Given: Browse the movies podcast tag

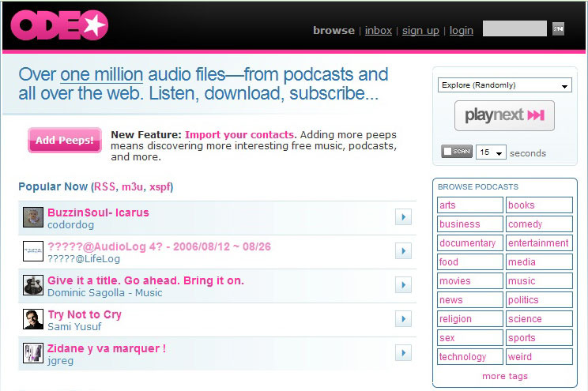Looking at the screenshot, I should click(x=470, y=280).
